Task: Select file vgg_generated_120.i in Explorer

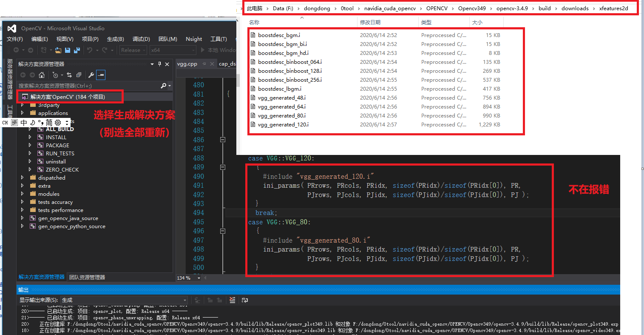Action: [x=283, y=125]
